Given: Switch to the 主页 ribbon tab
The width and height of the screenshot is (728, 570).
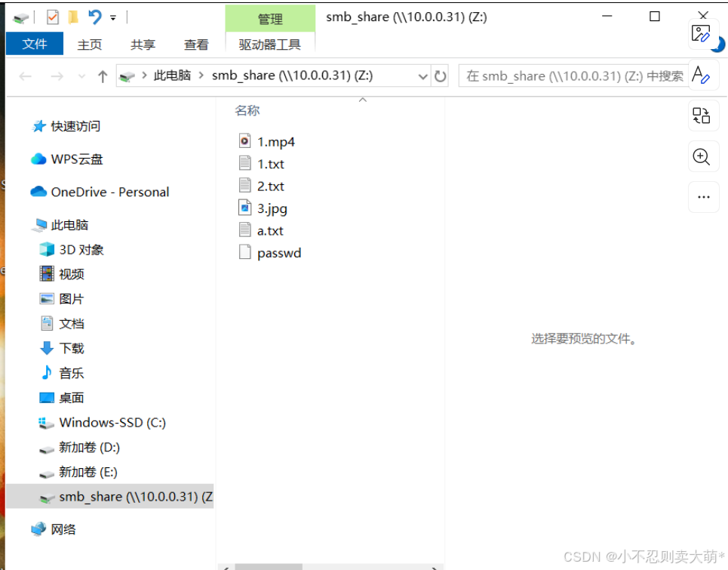Looking at the screenshot, I should tap(90, 45).
